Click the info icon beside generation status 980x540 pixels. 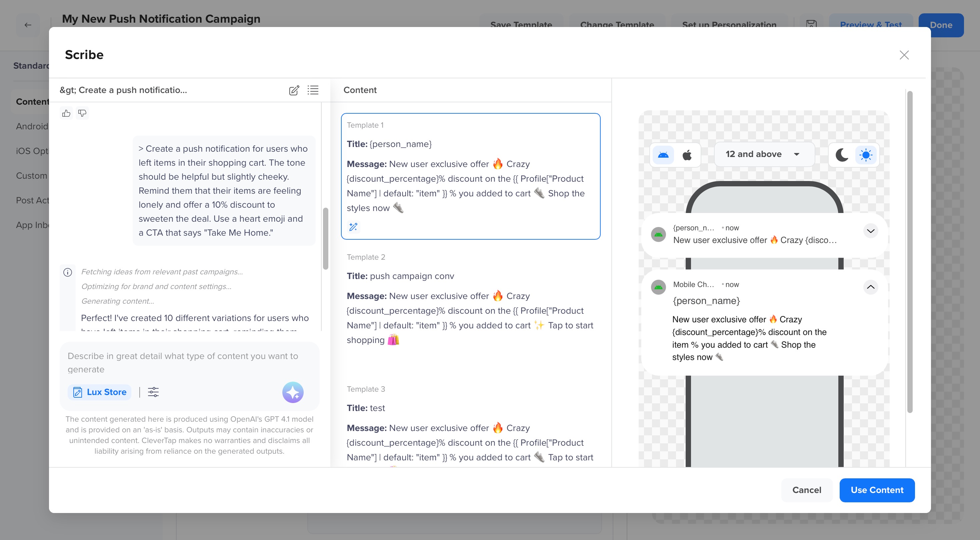68,272
